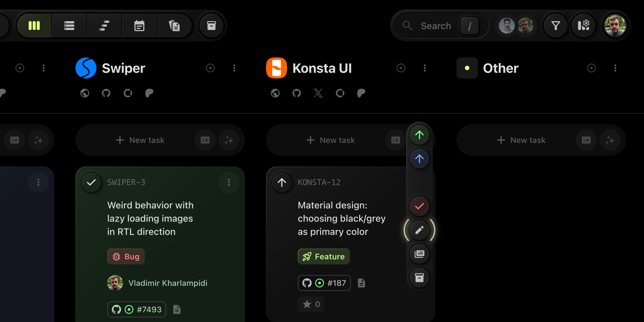This screenshot has height=322, width=644.
Task: Open board settings icon
Action: [584, 26]
